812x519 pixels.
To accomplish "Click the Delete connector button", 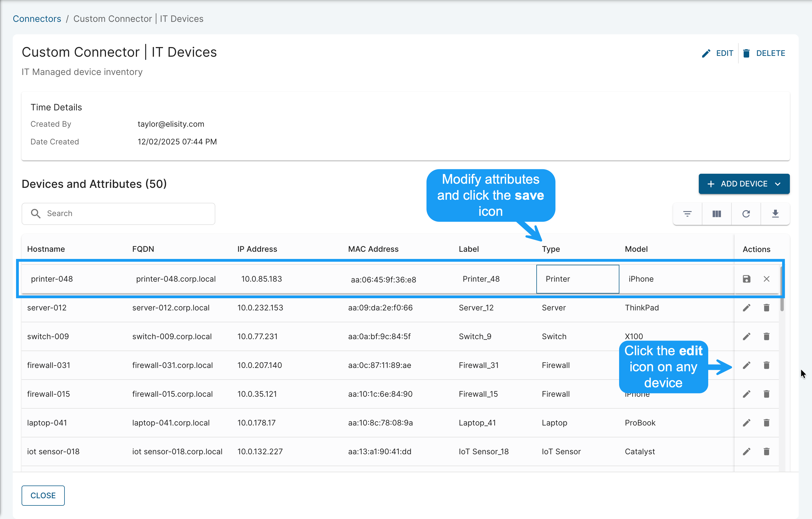I will tap(764, 53).
